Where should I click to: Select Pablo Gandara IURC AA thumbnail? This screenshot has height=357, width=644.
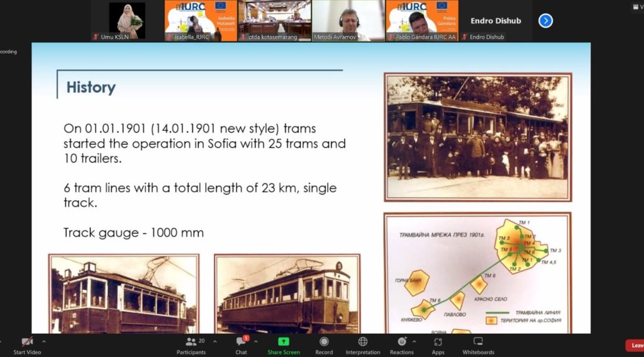point(421,21)
